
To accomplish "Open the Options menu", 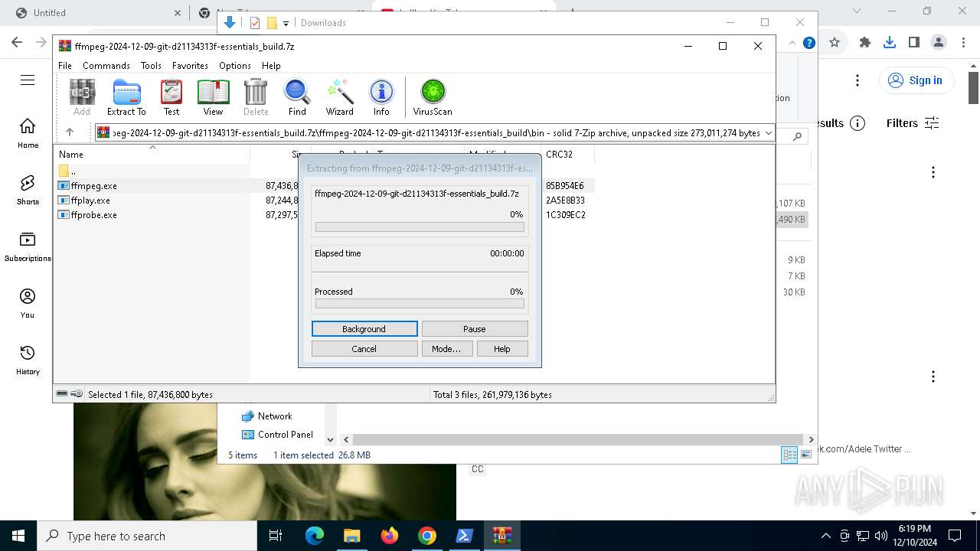I will click(x=235, y=66).
